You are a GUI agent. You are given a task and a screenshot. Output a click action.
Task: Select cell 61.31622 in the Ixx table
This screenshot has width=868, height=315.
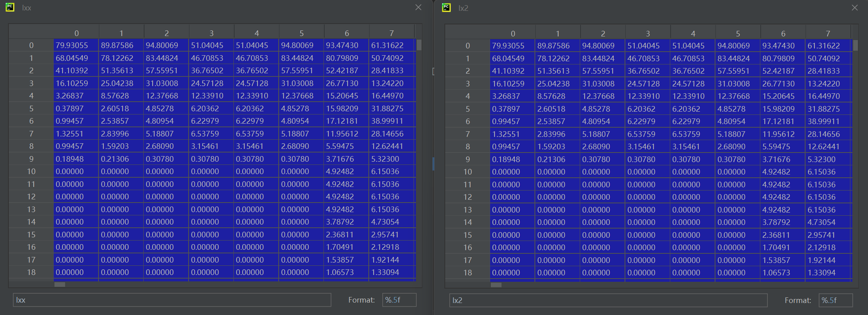point(392,45)
